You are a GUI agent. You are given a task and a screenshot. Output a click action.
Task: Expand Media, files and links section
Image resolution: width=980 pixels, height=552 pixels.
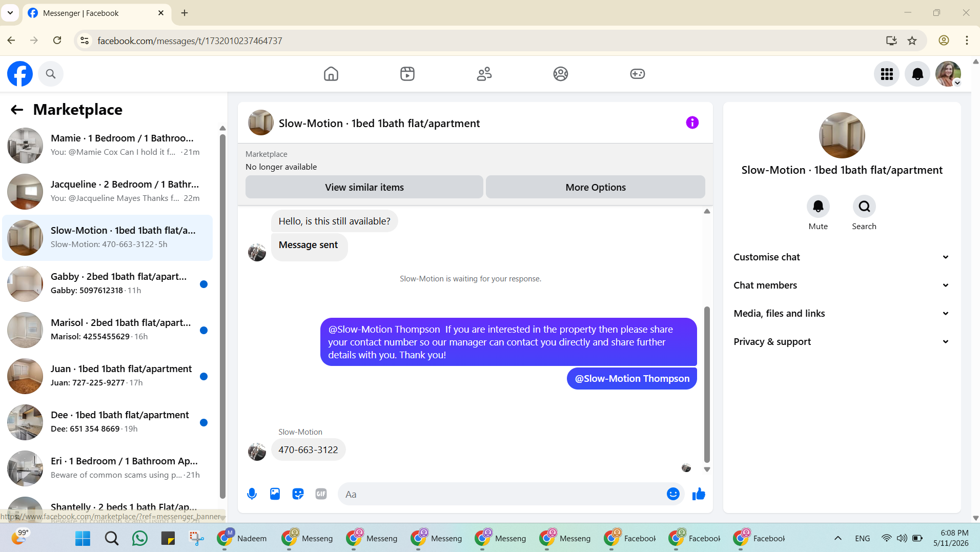point(842,314)
